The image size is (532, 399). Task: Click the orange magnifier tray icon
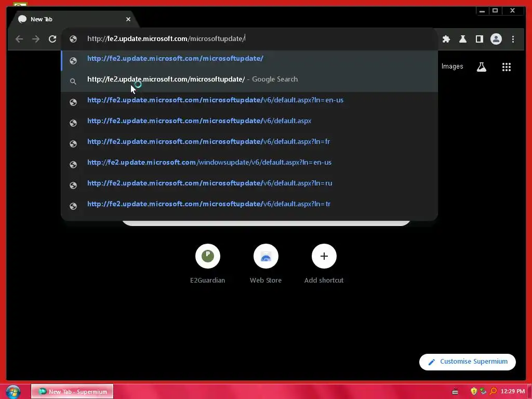[493, 391]
